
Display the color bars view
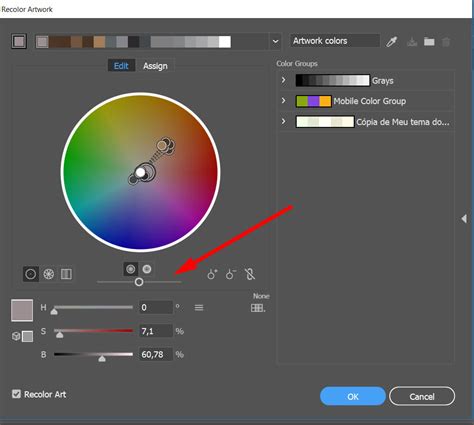(x=66, y=274)
